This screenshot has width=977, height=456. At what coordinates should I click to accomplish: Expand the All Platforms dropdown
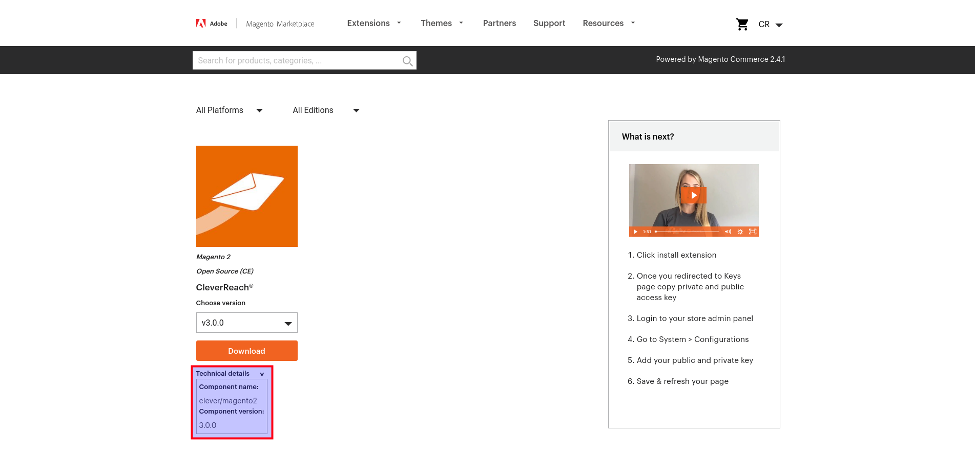(x=229, y=110)
